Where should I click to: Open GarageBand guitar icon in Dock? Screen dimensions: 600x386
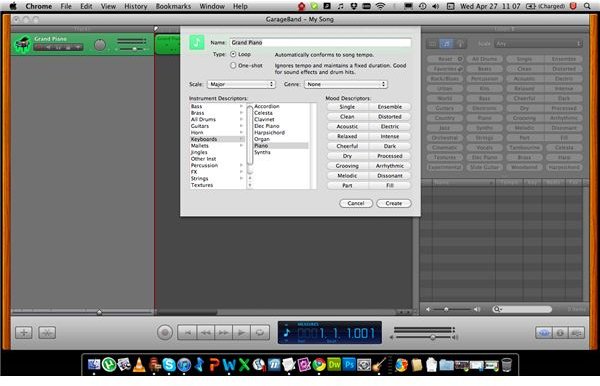379,364
